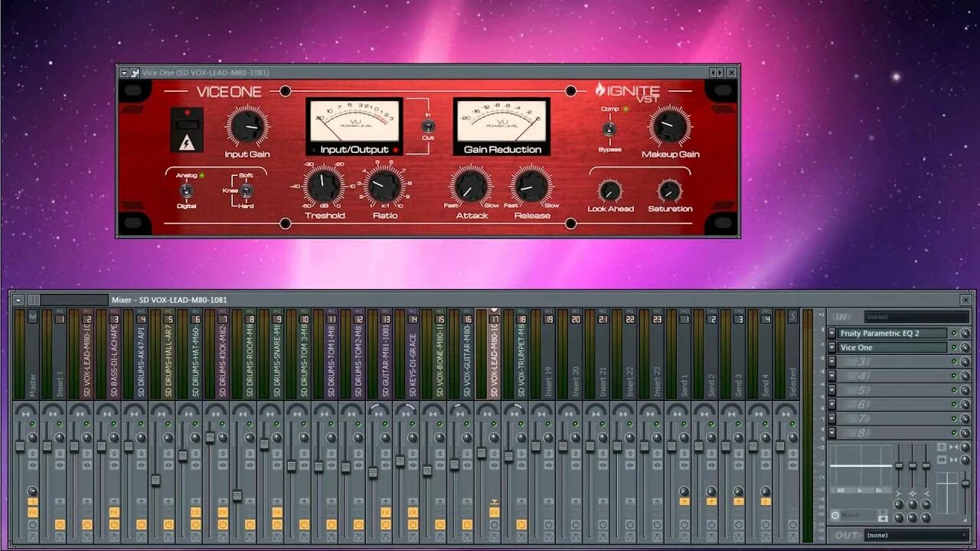Click the empty effect slot 4
Viewport: 980px width, 551px height.
click(x=892, y=376)
